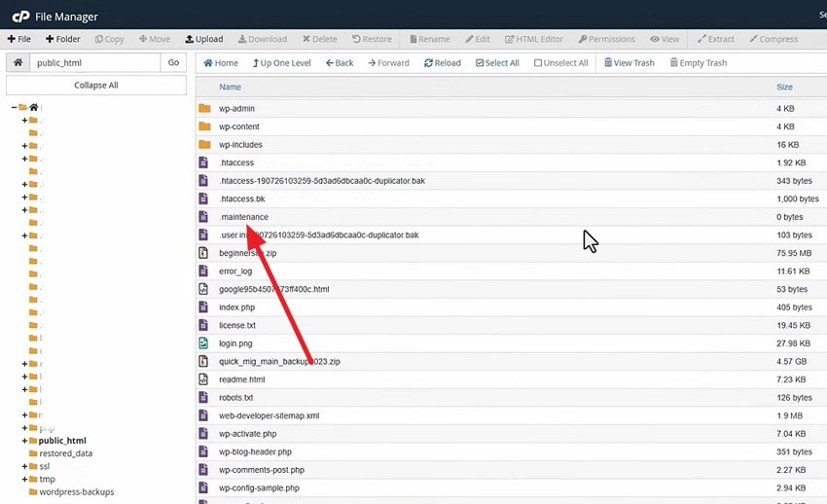This screenshot has height=504, width=827.
Task: Expand the public_html tree folder
Action: (x=24, y=441)
